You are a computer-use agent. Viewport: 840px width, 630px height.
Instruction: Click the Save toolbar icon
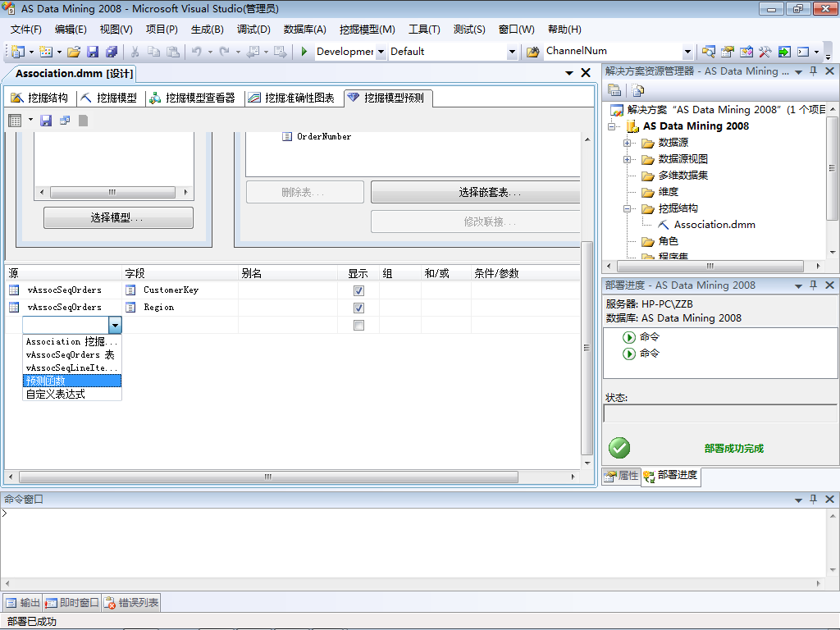coord(93,52)
